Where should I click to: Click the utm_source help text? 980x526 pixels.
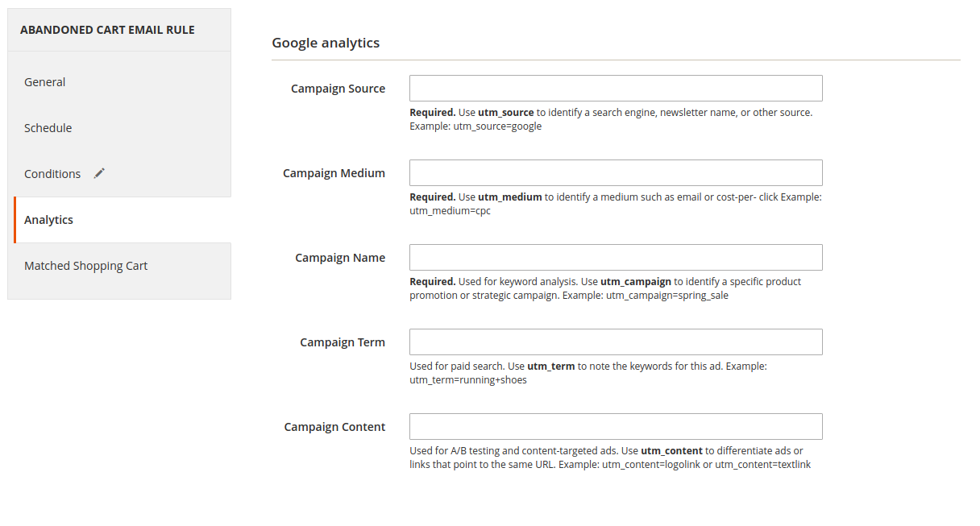610,119
